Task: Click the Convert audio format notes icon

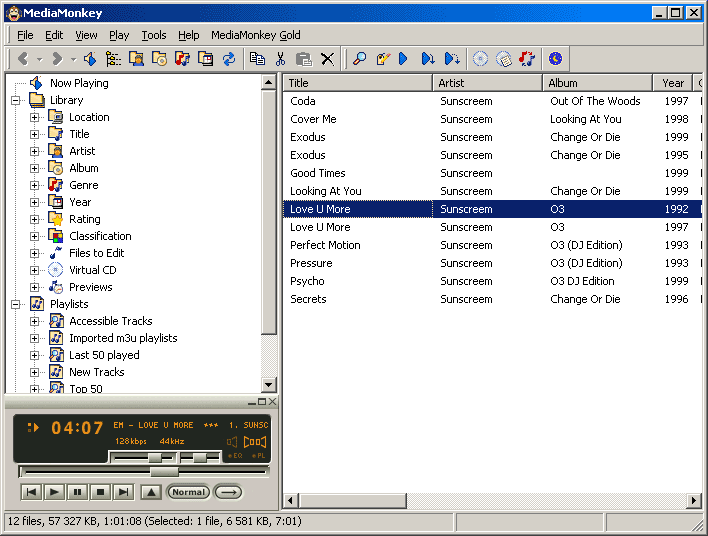Action: (x=527, y=59)
